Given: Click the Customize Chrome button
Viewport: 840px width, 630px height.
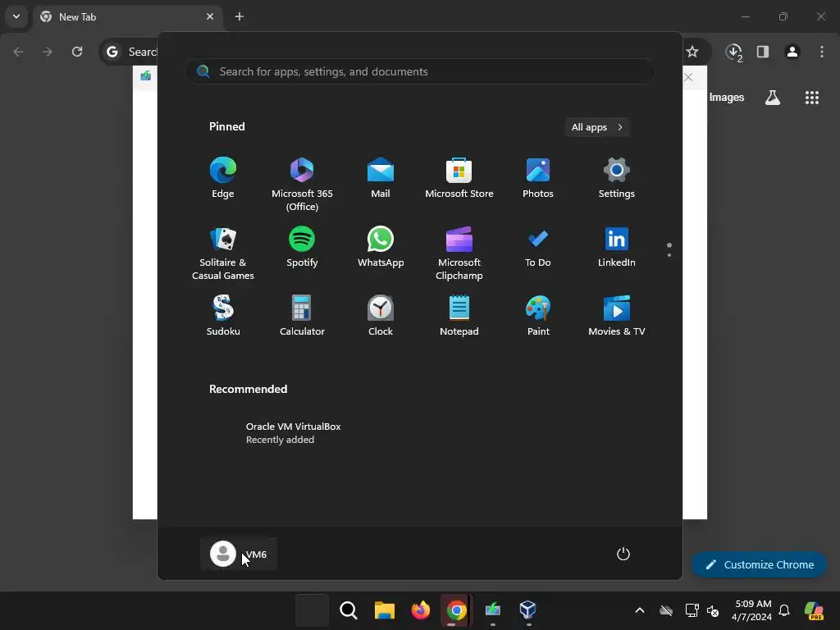Looking at the screenshot, I should pos(759,564).
